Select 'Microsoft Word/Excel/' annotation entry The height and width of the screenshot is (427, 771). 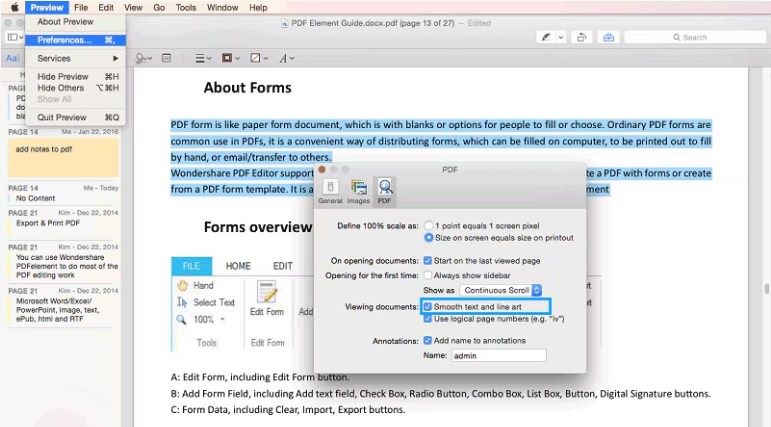click(58, 310)
